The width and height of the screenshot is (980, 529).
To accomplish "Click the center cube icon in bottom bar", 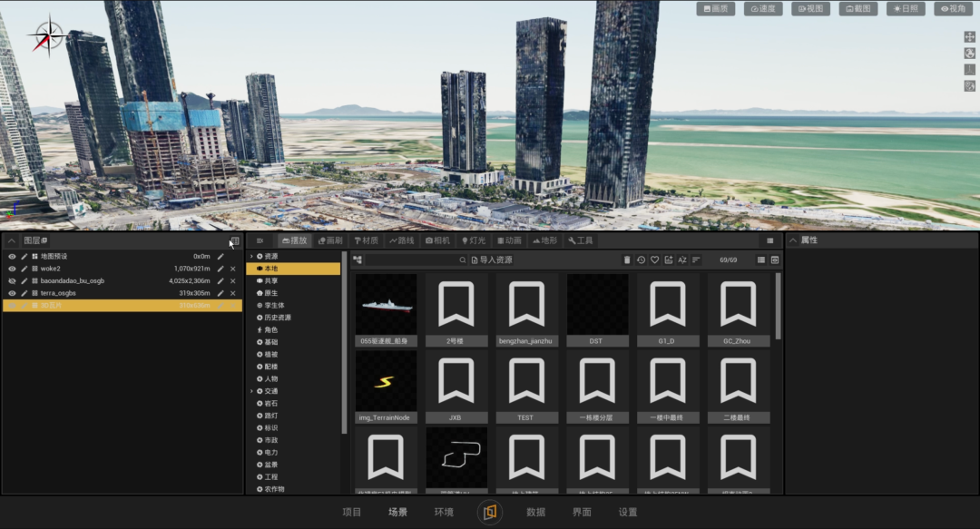I will [490, 512].
